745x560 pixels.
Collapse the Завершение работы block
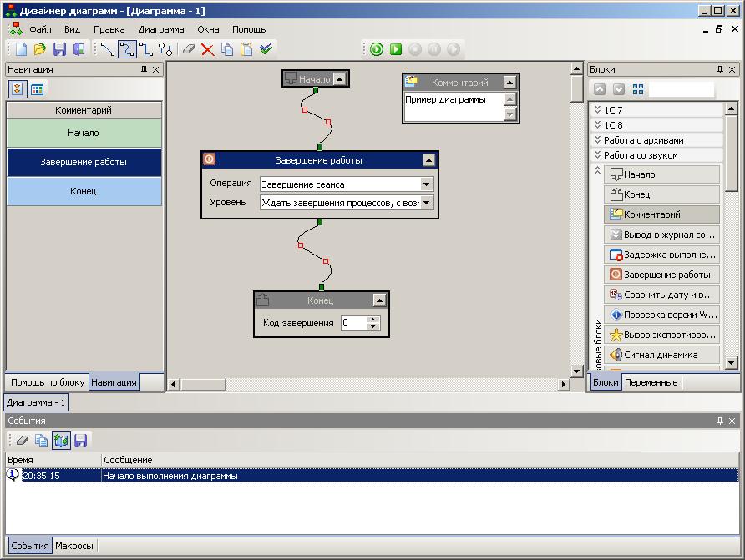pyautogui.click(x=428, y=160)
